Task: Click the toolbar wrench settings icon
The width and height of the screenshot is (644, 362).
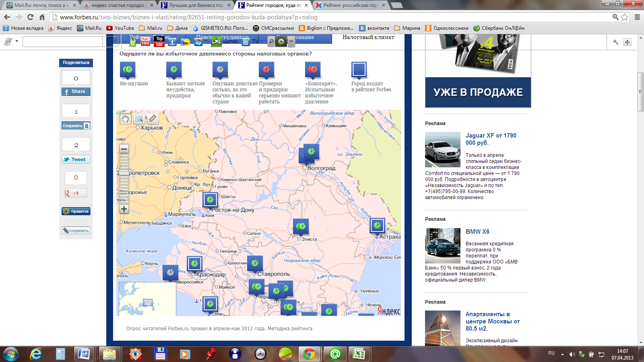Action: click(x=615, y=42)
